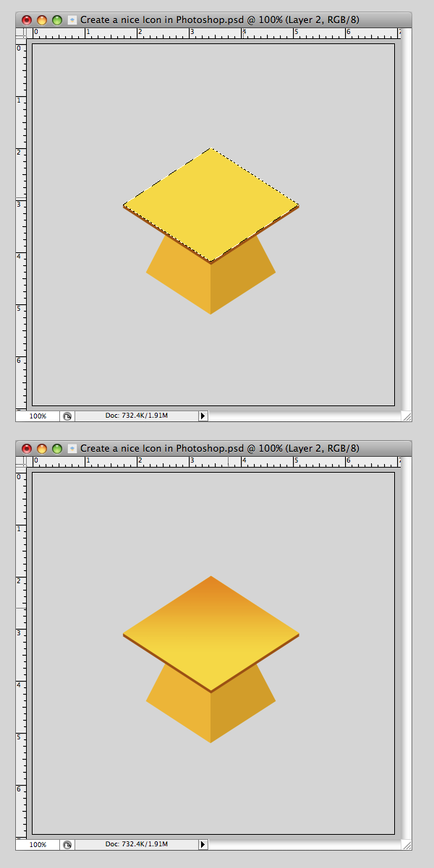Click the status bar icon beside 100% in the window with the selected diamond
Screen dimensions: 434x868
tap(67, 416)
